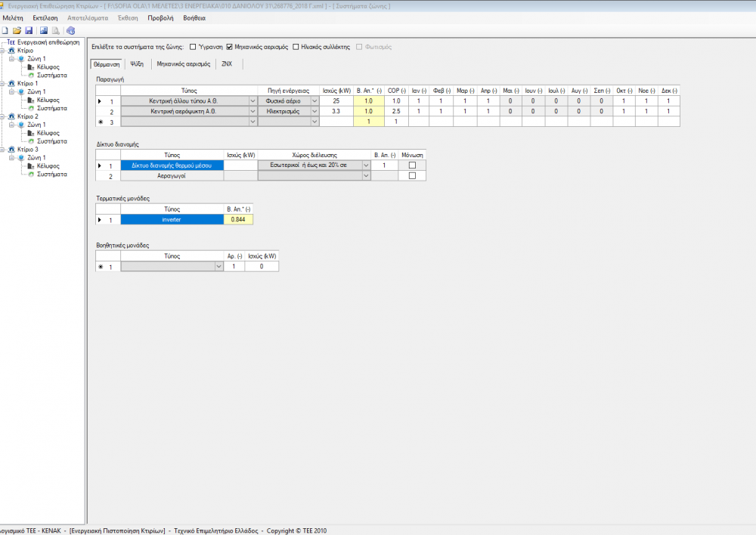
Task: Select Κέλυφος under Κτίριο 1
Action: [48, 100]
